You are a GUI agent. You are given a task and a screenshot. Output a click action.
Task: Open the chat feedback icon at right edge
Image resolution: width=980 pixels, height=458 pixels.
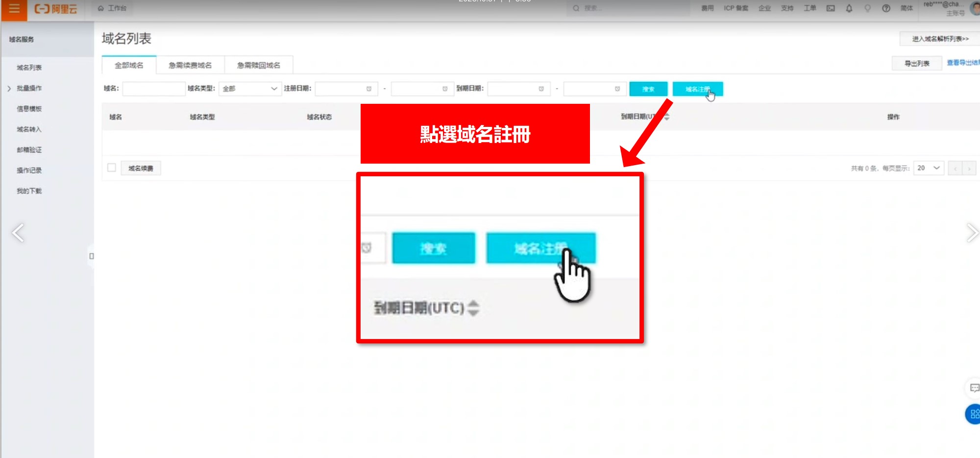(x=974, y=388)
